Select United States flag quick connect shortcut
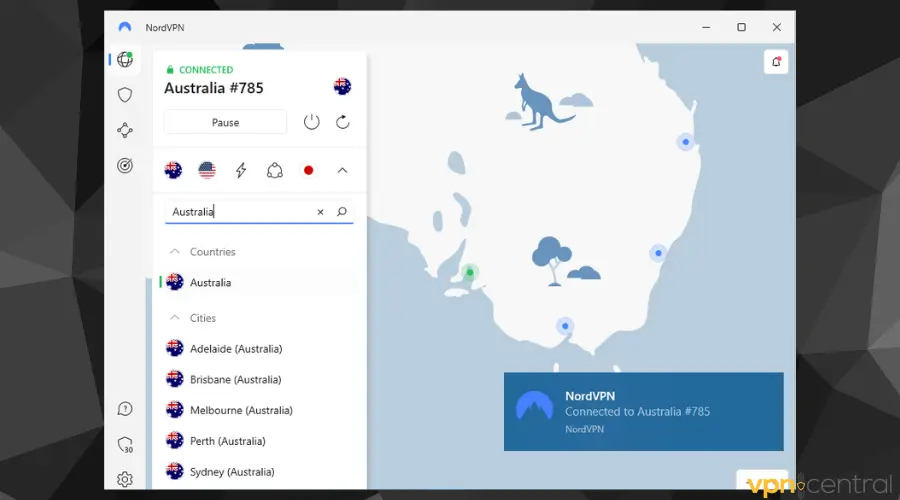Image resolution: width=900 pixels, height=500 pixels. (x=207, y=170)
